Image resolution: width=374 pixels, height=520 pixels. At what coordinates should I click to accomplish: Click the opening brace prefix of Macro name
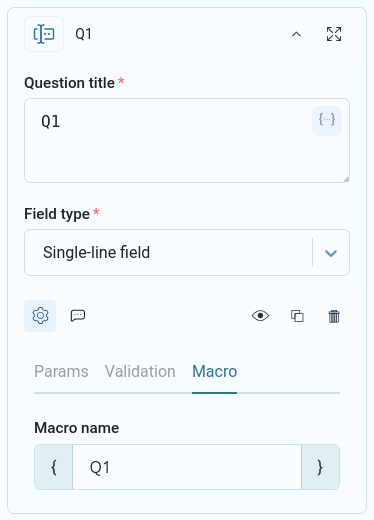pos(54,467)
